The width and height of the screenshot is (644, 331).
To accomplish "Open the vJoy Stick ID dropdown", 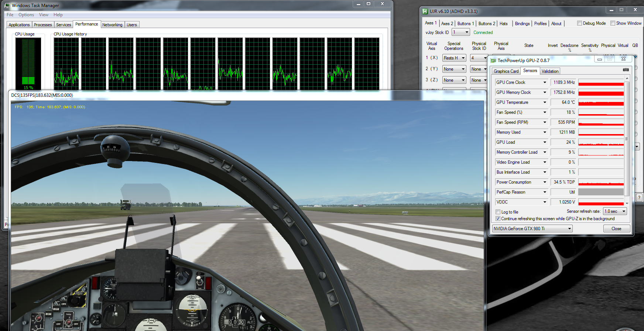I will point(461,33).
